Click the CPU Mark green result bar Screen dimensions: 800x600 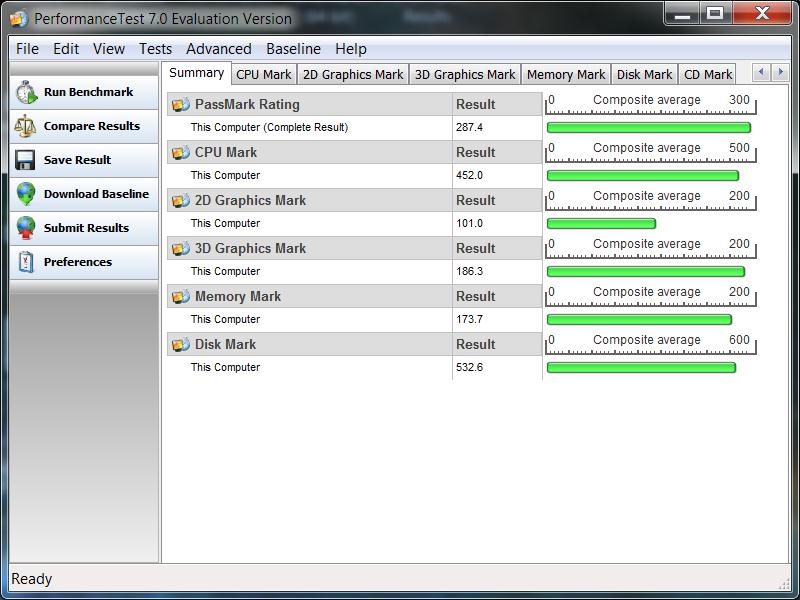coord(643,176)
